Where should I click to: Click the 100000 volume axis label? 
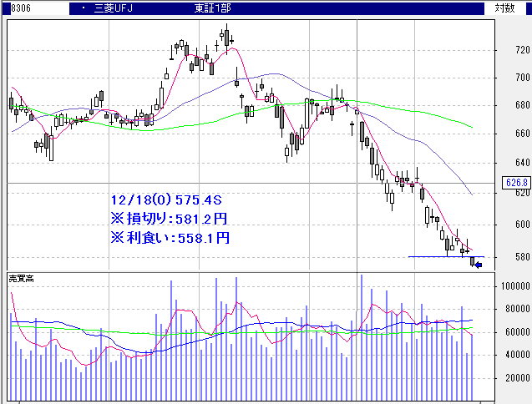tap(514, 285)
